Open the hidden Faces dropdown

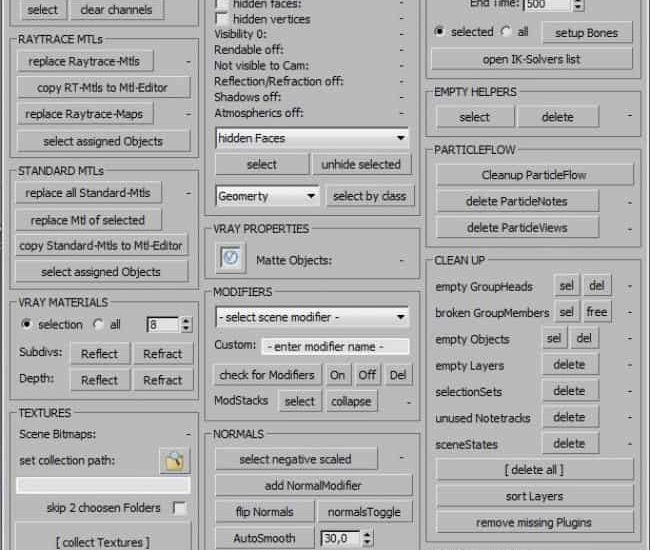tap(312, 138)
